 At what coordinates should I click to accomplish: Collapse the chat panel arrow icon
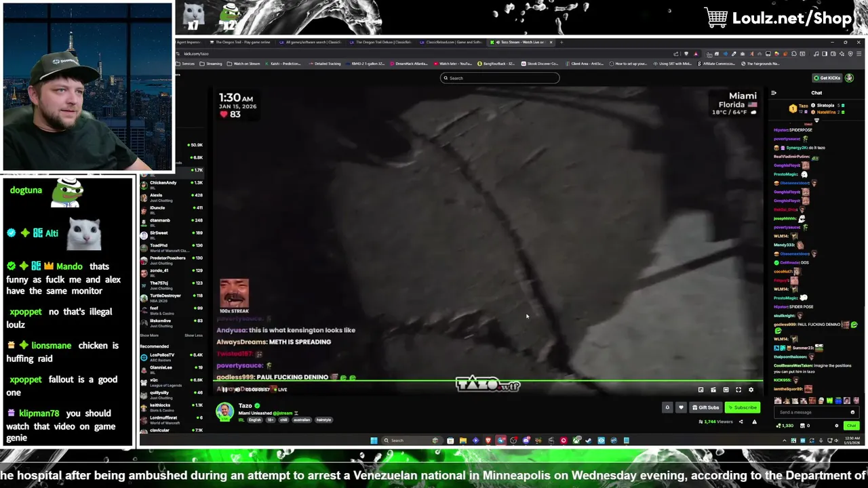(x=774, y=93)
